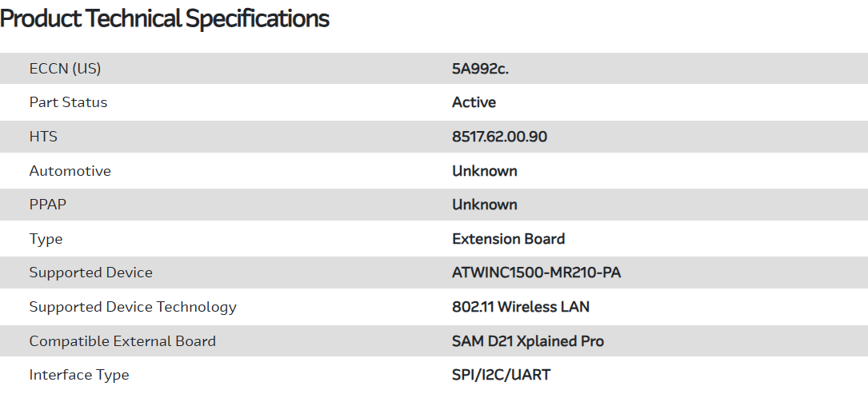The width and height of the screenshot is (868, 394).
Task: Select the SPI/I2C/UART interface type value
Action: (501, 375)
